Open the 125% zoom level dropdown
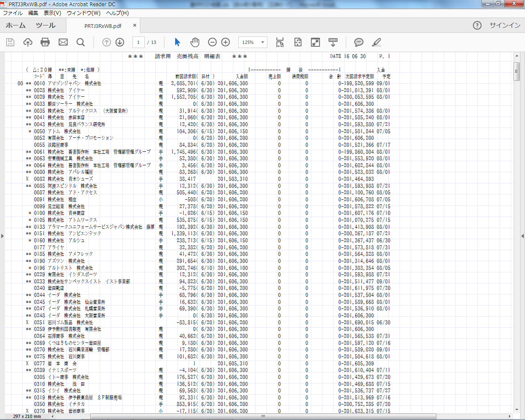This screenshot has height=420, width=525. point(262,42)
